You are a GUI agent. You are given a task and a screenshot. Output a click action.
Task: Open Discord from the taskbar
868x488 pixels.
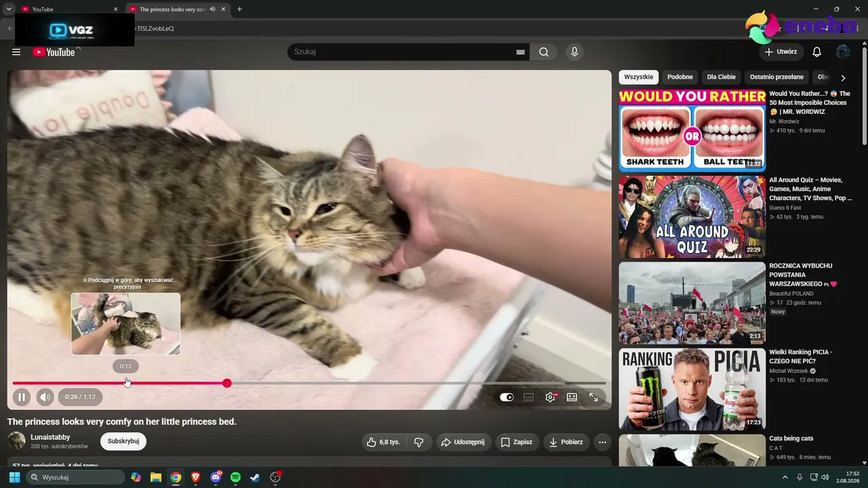pos(216,477)
